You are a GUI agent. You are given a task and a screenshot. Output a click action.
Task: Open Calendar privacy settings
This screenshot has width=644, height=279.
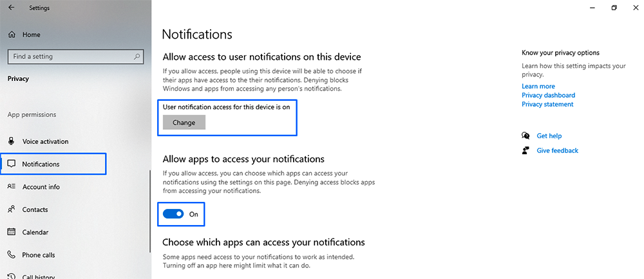[x=35, y=232]
